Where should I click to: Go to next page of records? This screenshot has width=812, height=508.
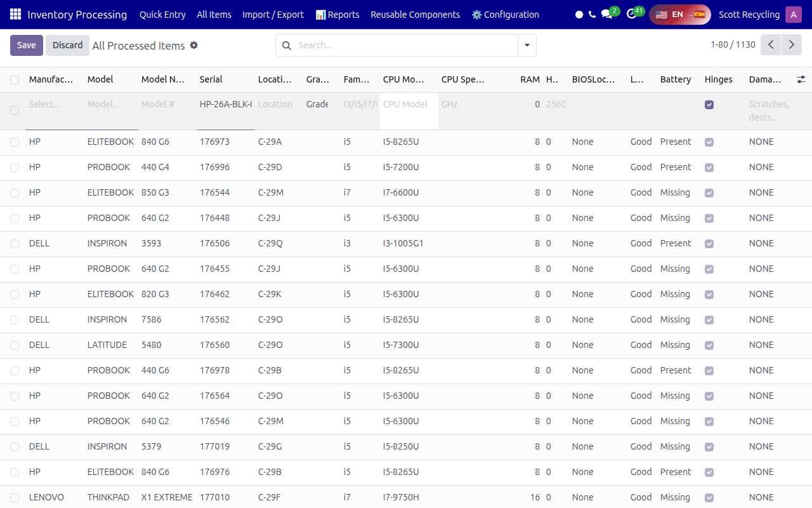(791, 45)
